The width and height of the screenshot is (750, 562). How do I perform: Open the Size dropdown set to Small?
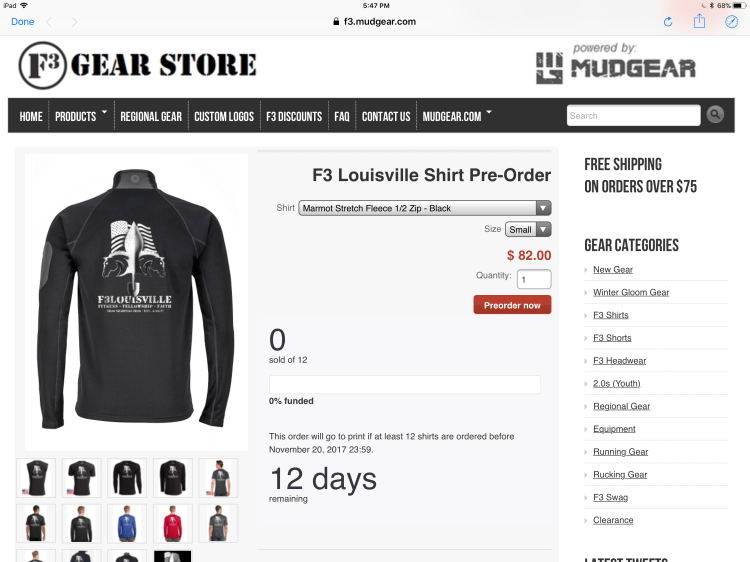(528, 230)
